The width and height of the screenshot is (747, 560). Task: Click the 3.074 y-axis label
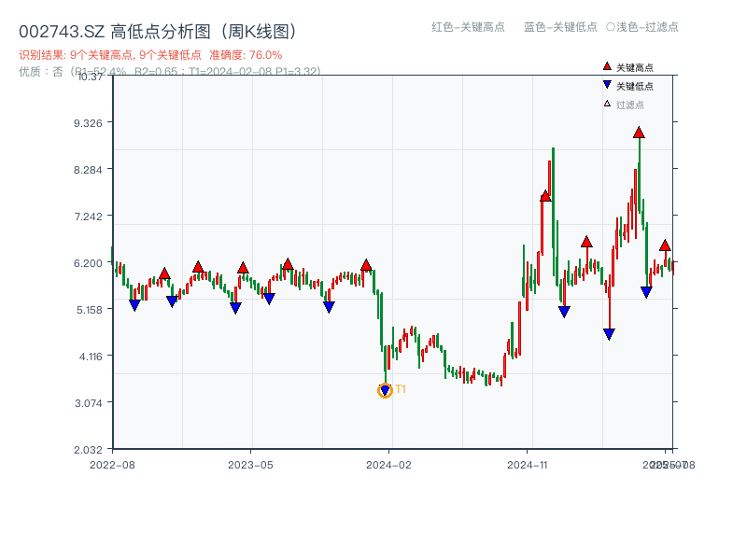88,403
